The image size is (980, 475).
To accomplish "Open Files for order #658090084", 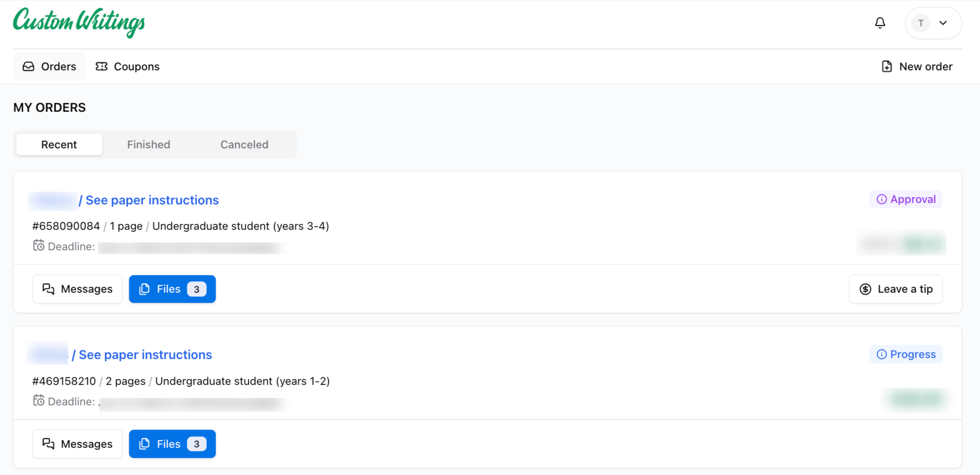I will pyautogui.click(x=172, y=289).
